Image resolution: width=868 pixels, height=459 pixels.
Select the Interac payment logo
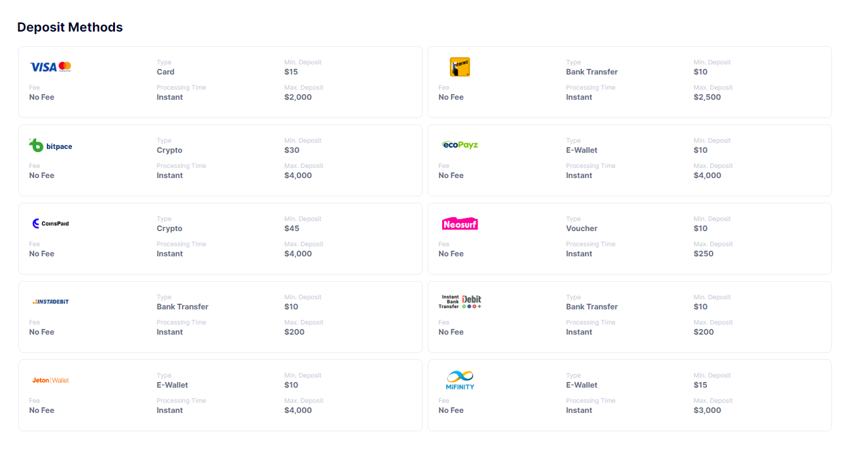460,67
